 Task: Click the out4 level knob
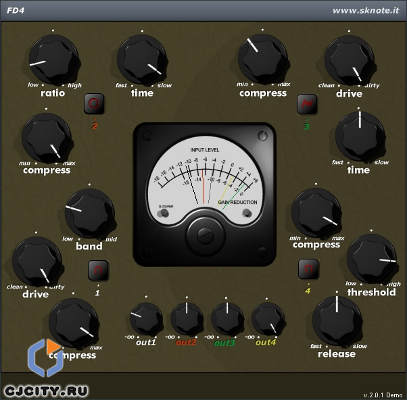[268, 319]
